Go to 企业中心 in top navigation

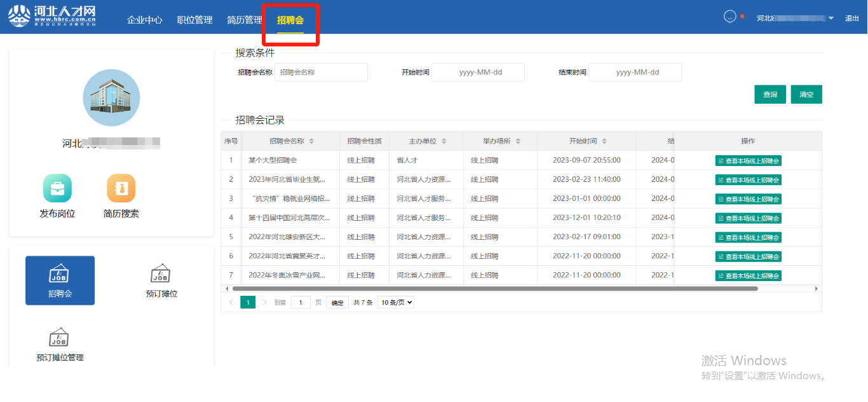tap(145, 20)
